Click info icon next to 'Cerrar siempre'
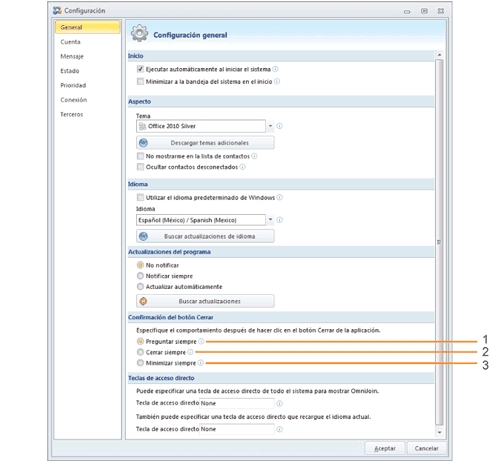This screenshot has height=462, width=500. 190,352
